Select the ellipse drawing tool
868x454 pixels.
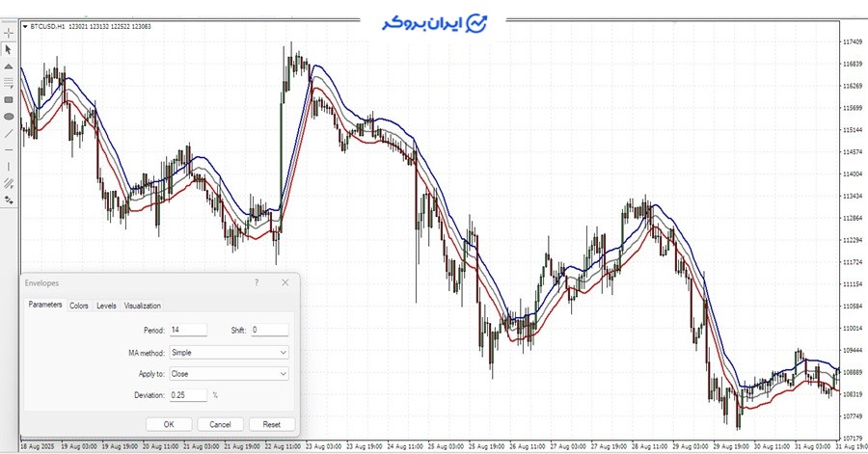[x=9, y=116]
